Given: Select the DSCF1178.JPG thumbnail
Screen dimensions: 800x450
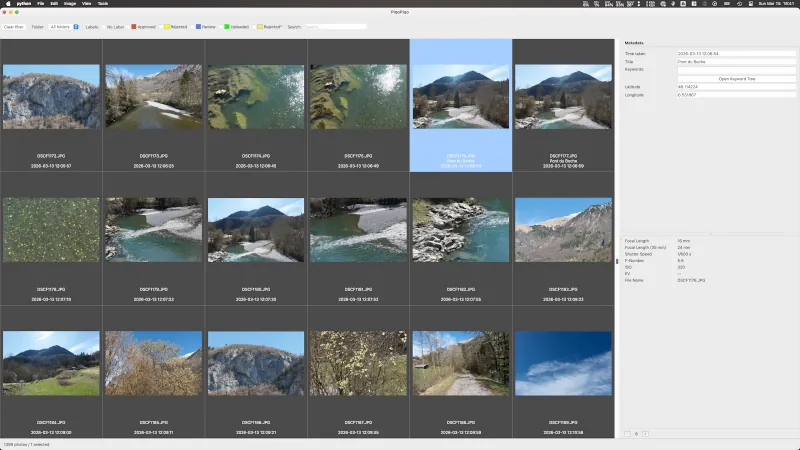Looking at the screenshot, I should coord(51,230).
